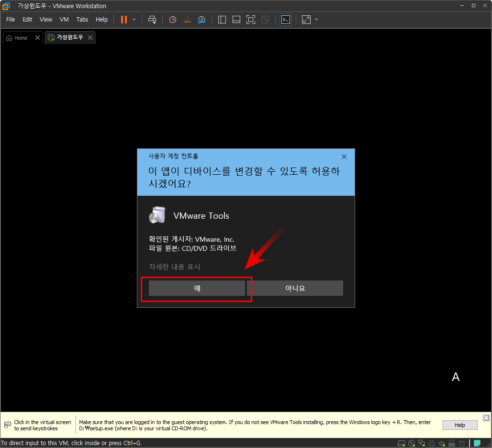Close the Home tab

(38, 38)
